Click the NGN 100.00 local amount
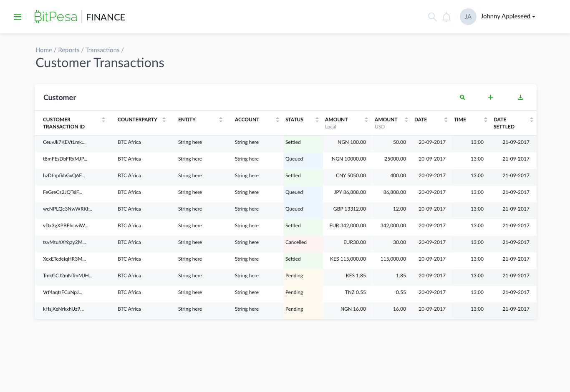The height and width of the screenshot is (392, 570). pyautogui.click(x=352, y=142)
